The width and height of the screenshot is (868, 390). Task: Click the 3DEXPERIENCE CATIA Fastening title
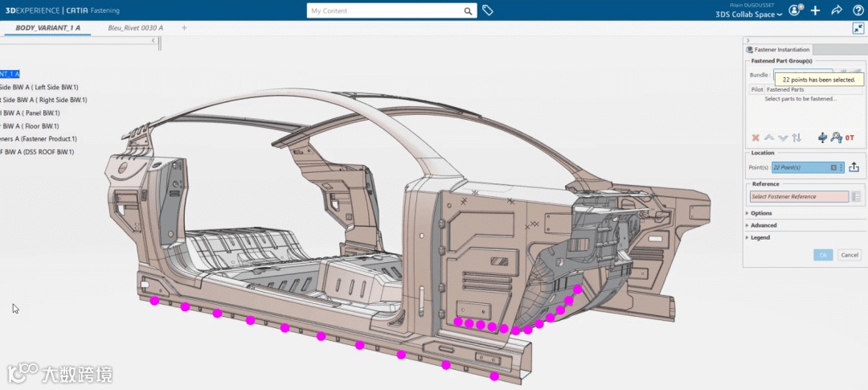coord(62,10)
